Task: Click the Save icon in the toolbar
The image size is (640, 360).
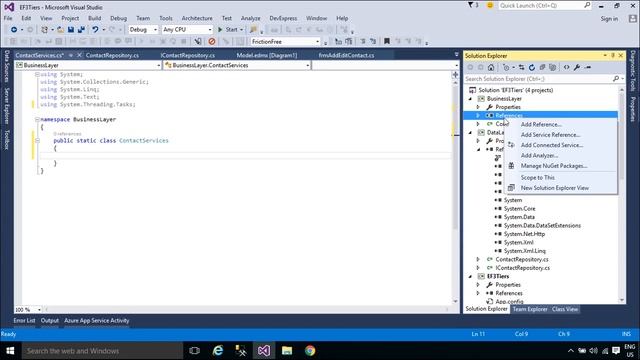Action: tap(71, 30)
